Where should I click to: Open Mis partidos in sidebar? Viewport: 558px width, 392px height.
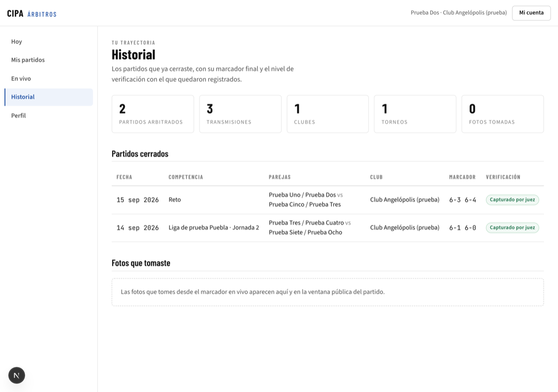[x=48, y=60]
